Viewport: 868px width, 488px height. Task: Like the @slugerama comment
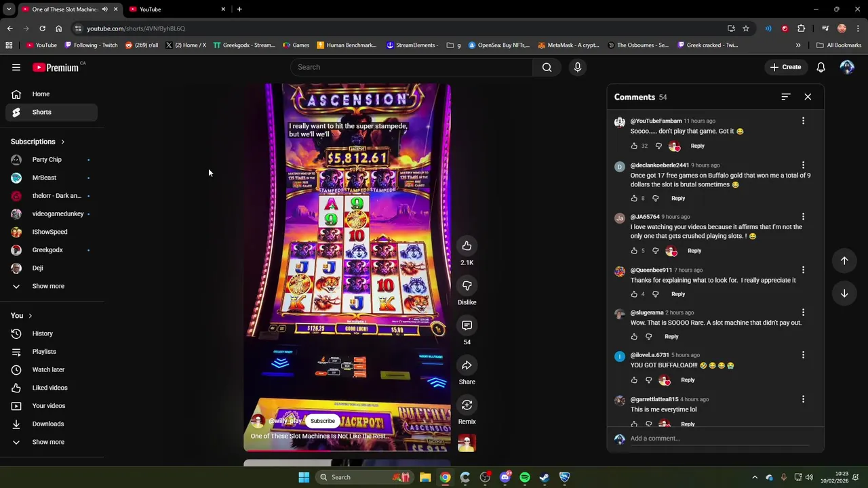(x=634, y=337)
